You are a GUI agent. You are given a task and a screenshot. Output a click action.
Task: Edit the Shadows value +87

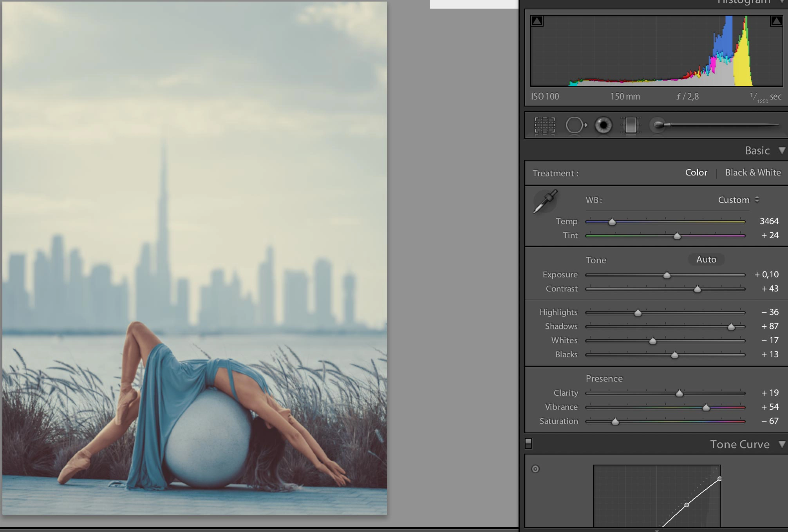point(770,326)
